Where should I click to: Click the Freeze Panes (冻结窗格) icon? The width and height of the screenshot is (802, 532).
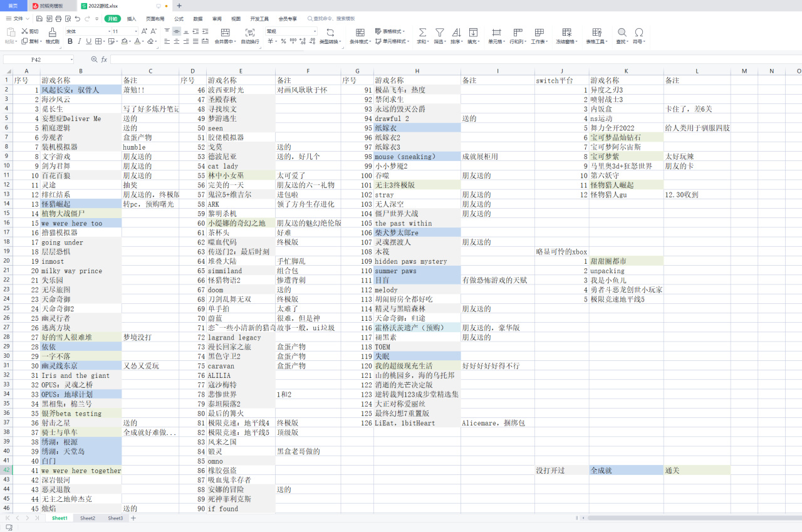tap(566, 32)
